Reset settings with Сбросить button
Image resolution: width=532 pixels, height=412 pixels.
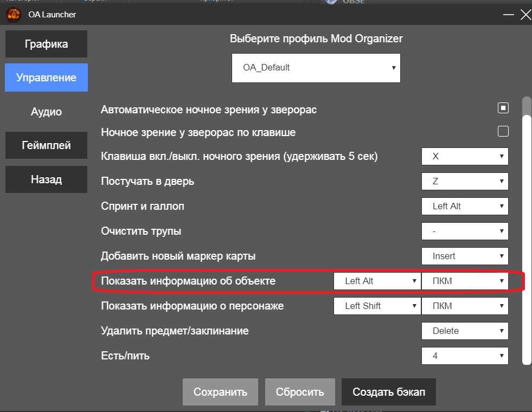(300, 392)
